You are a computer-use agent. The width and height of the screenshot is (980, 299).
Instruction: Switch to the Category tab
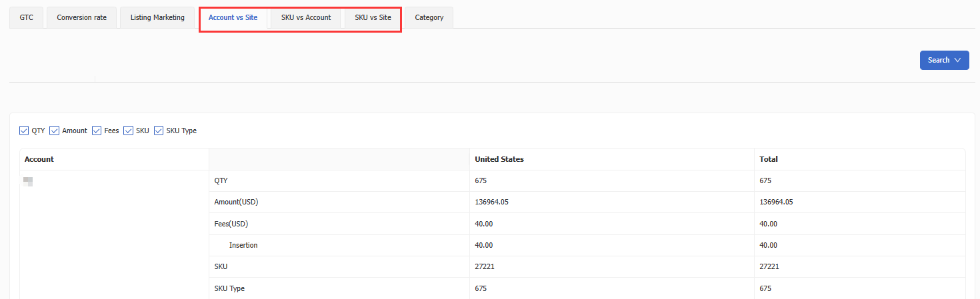[429, 17]
